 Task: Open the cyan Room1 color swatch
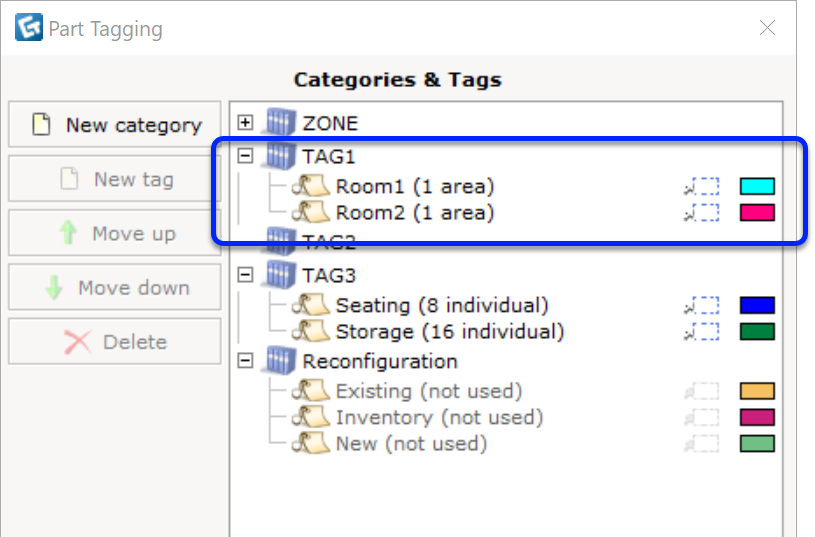coord(757,186)
